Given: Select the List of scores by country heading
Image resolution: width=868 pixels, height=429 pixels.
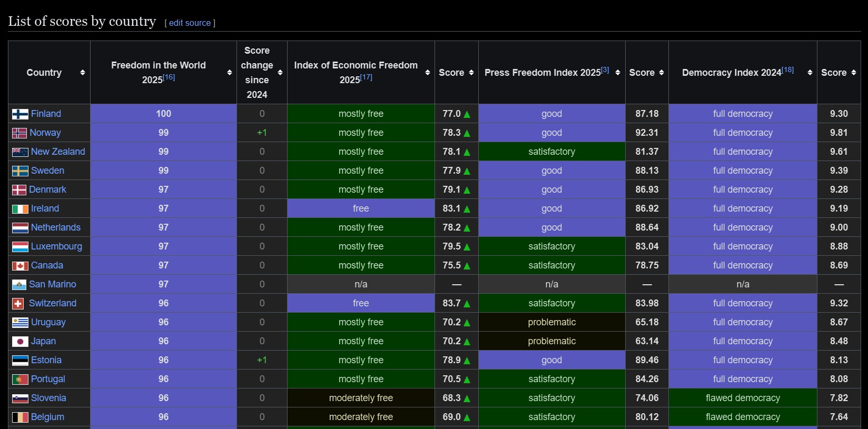Looking at the screenshot, I should (82, 21).
